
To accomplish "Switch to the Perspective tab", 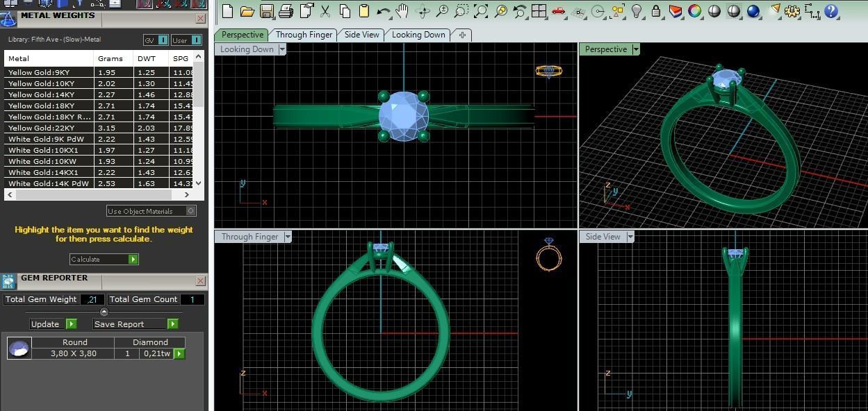I will [243, 35].
